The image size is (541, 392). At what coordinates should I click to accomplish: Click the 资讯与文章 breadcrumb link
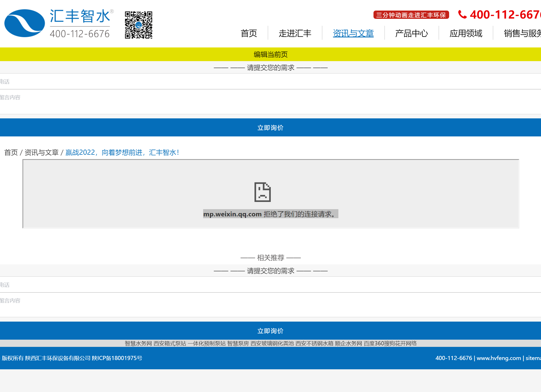[x=42, y=152]
